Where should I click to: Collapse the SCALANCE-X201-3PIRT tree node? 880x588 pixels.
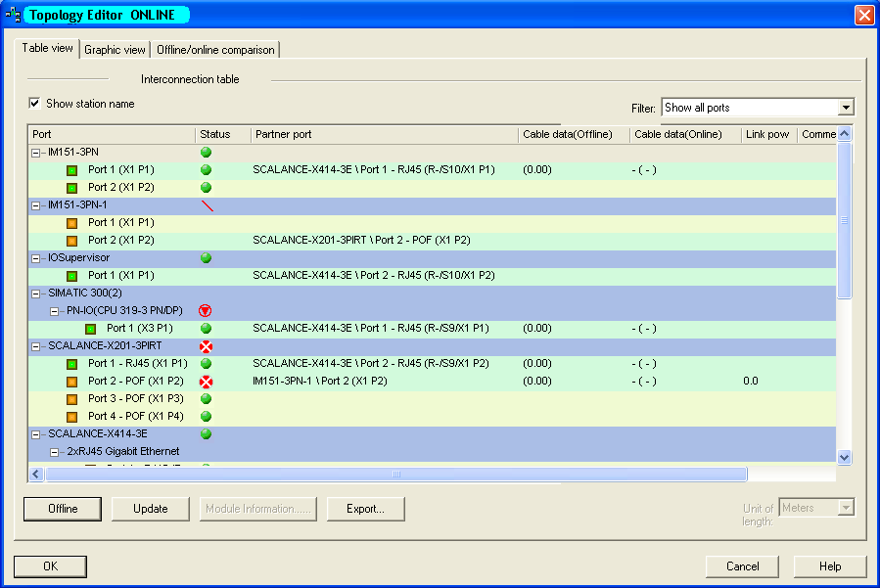tap(35, 346)
